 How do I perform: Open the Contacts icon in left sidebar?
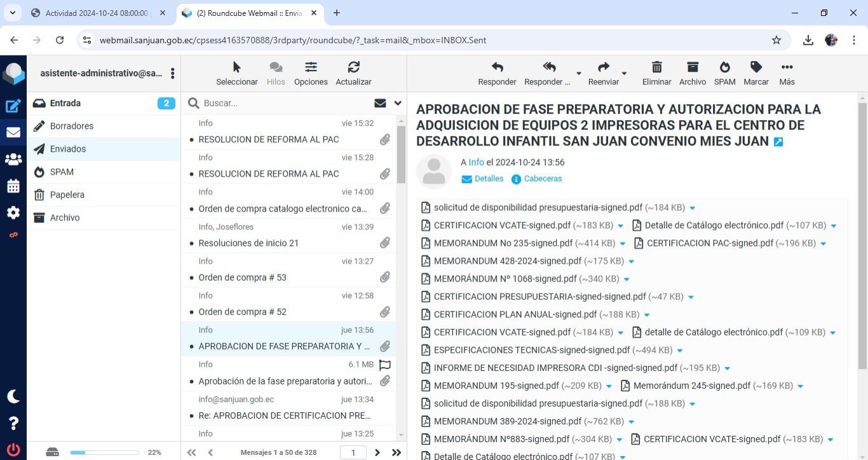pos(13,159)
